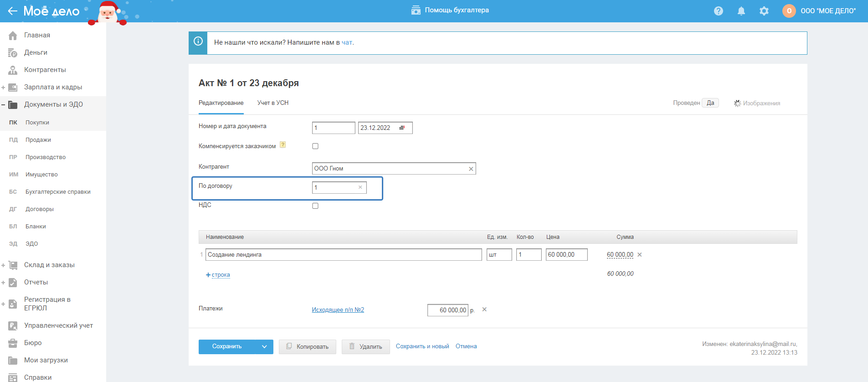Open notifications bell icon

[x=741, y=11]
